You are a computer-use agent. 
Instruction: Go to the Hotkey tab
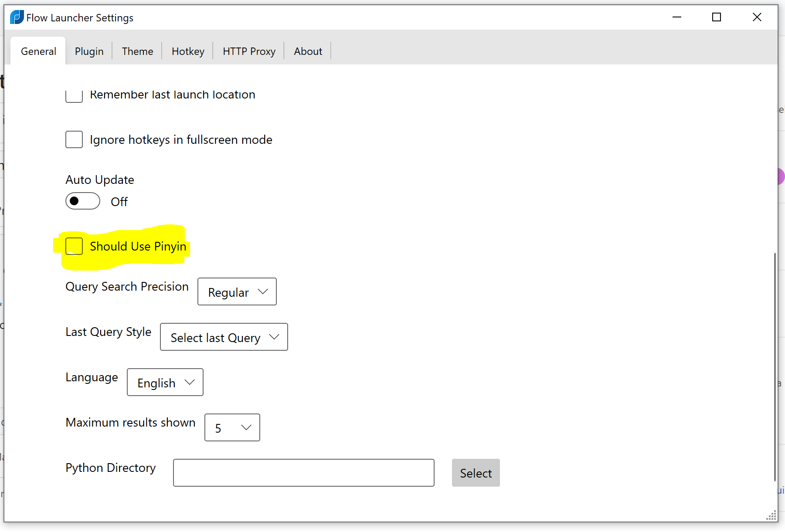click(188, 51)
